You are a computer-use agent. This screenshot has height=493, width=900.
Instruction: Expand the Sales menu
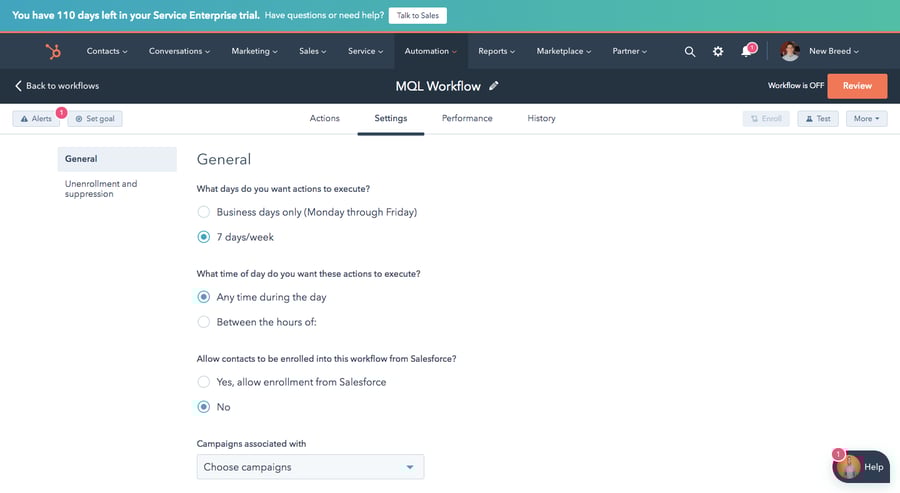[312, 51]
